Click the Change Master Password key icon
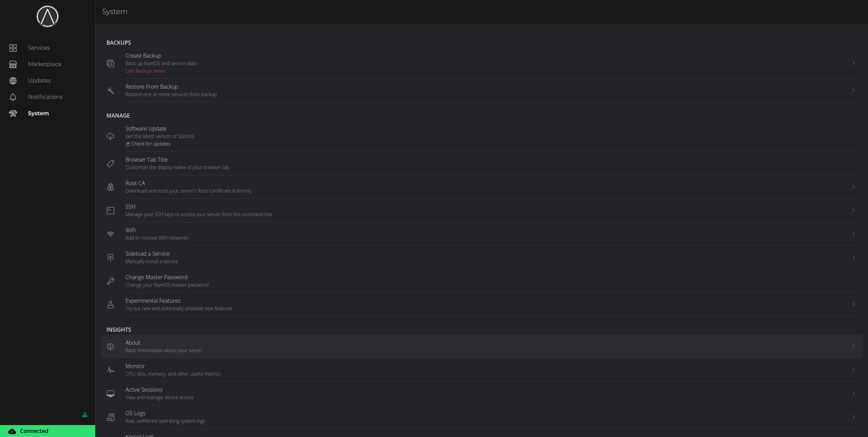Viewport: 868px width, 437px height. coord(111,281)
